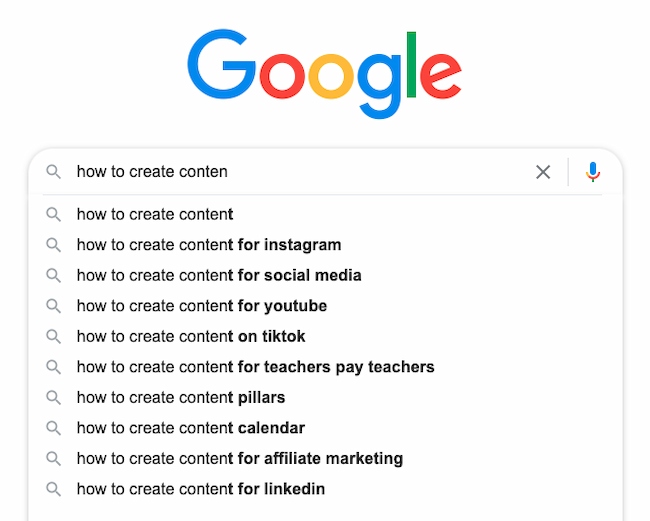Select suggestion 'how to create content'
This screenshot has width=650, height=521.
tap(155, 214)
